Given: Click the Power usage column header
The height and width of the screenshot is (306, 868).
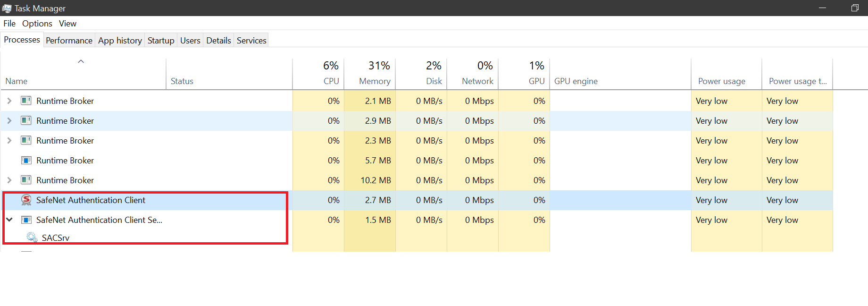Looking at the screenshot, I should [x=721, y=81].
